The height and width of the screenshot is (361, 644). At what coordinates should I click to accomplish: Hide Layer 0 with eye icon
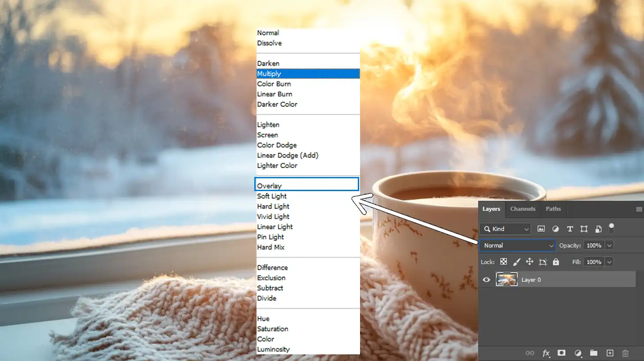[x=487, y=280]
